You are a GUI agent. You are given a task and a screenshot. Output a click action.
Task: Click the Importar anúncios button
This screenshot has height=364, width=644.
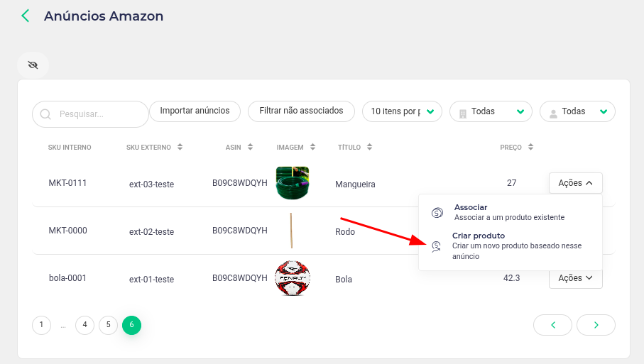[x=195, y=111]
